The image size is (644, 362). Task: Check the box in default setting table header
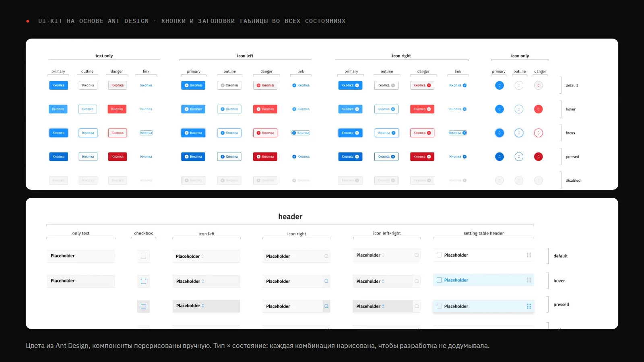(x=439, y=255)
